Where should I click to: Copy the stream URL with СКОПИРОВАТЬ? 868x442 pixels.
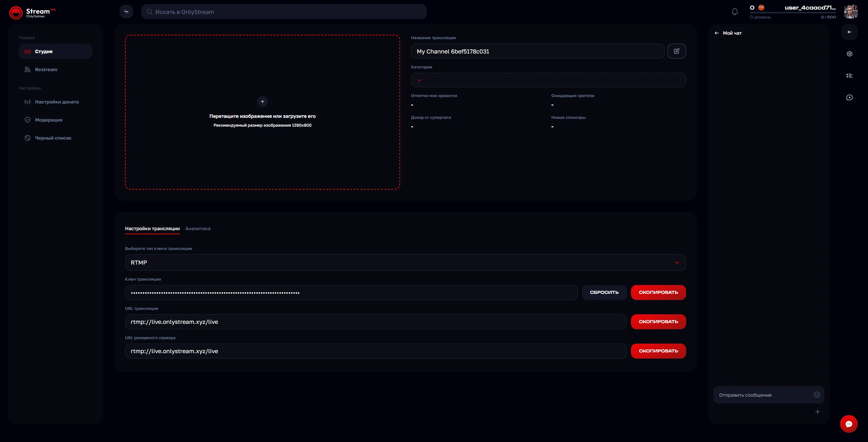point(658,321)
